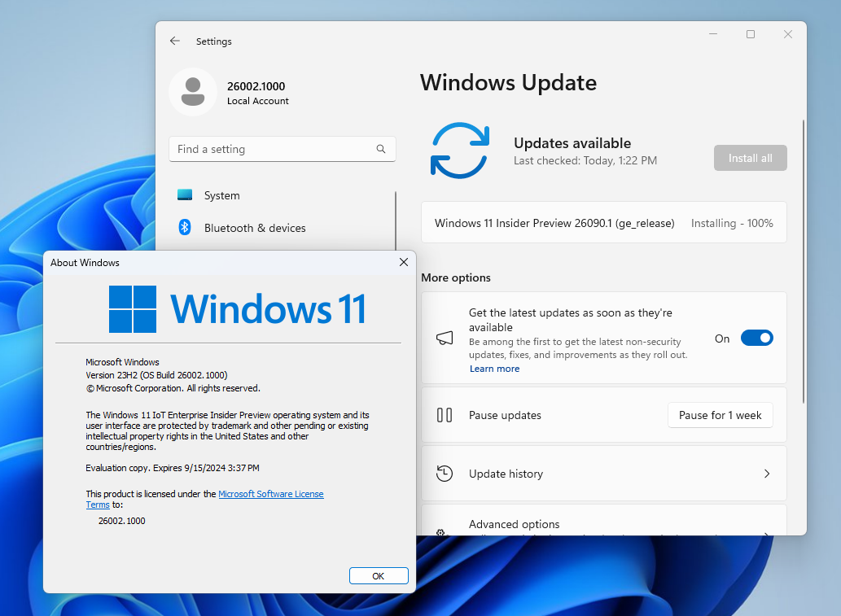Open Microsoft Software License link

[x=271, y=494]
